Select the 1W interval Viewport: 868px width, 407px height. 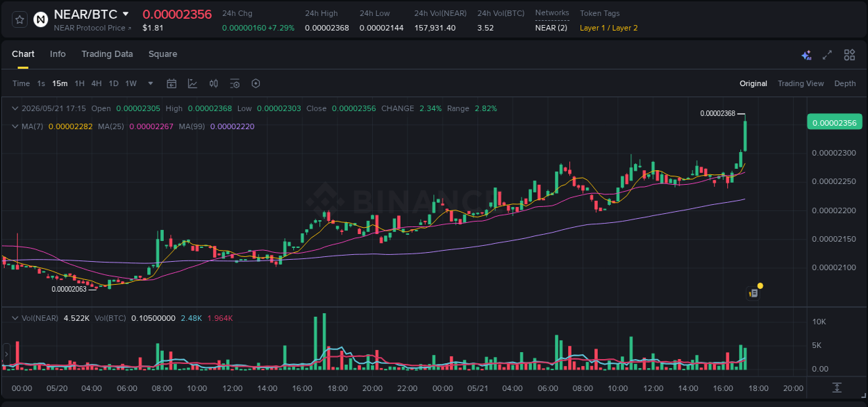(131, 83)
